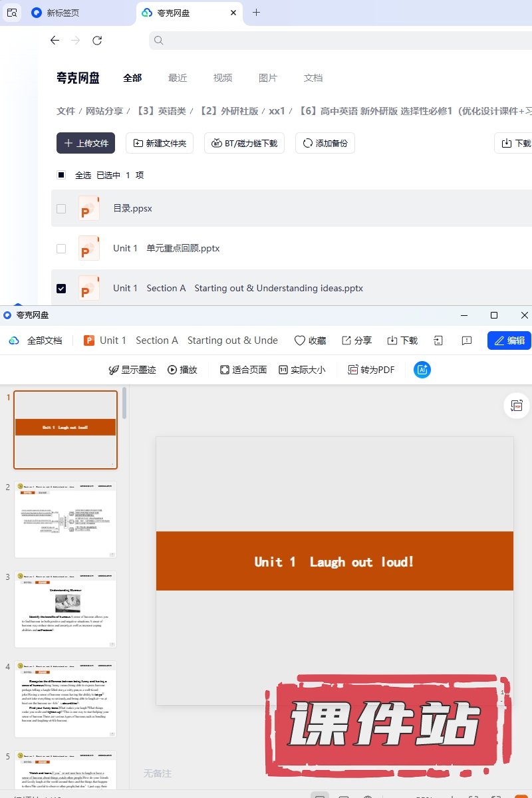The image size is (532, 798).
Task: Click the floating PDF export icon
Action: (x=516, y=405)
